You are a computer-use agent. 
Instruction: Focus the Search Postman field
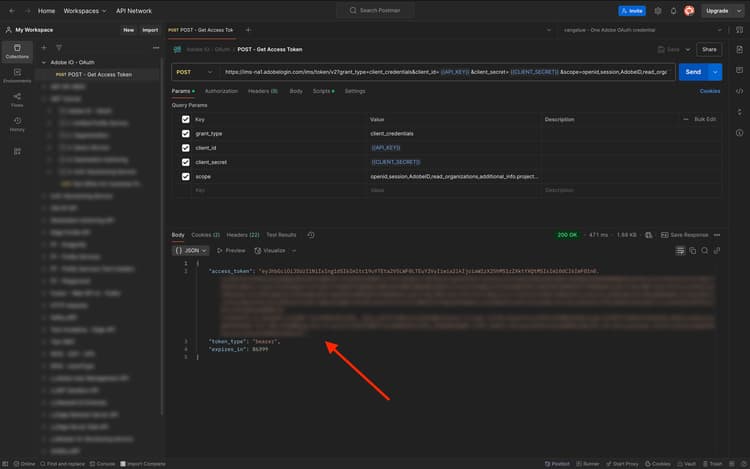pyautogui.click(x=375, y=10)
